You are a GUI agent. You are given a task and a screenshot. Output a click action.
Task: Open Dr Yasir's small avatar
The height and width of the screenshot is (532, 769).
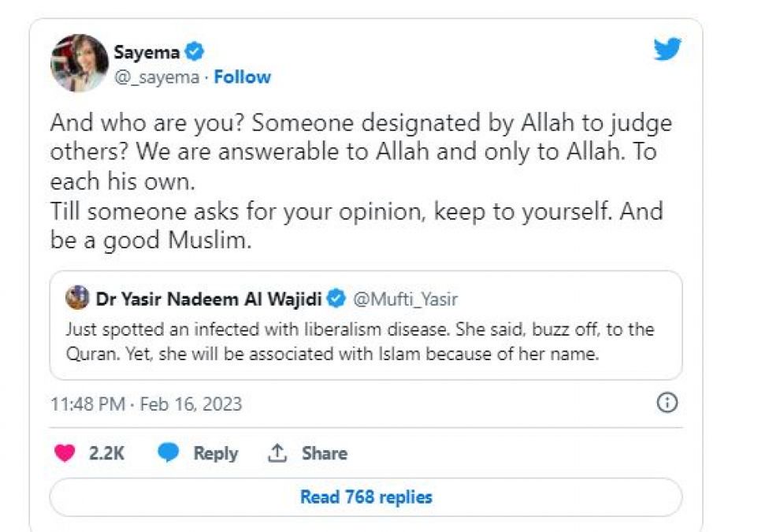[77, 299]
